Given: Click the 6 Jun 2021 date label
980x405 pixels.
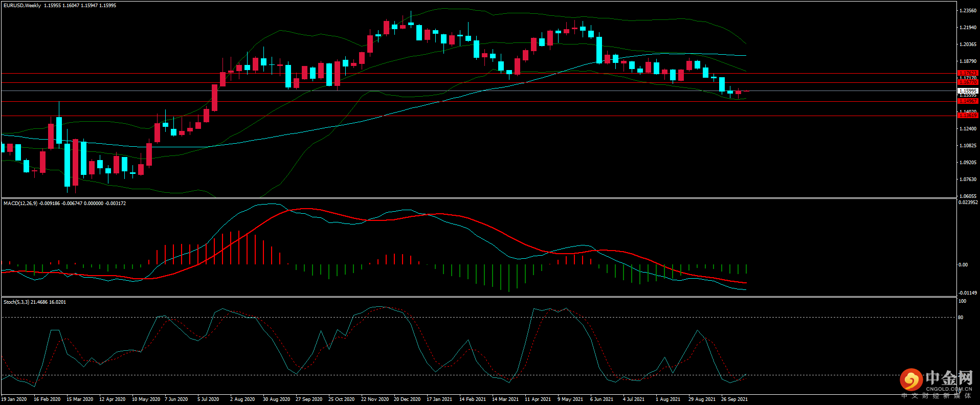Looking at the screenshot, I should (602, 399).
